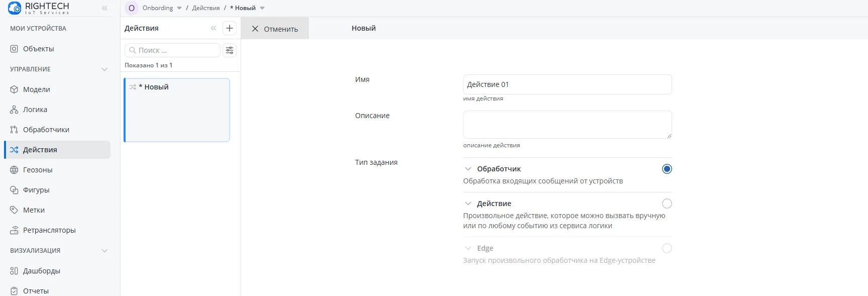Select the Edge task type radio
868x296 pixels.
(667, 248)
